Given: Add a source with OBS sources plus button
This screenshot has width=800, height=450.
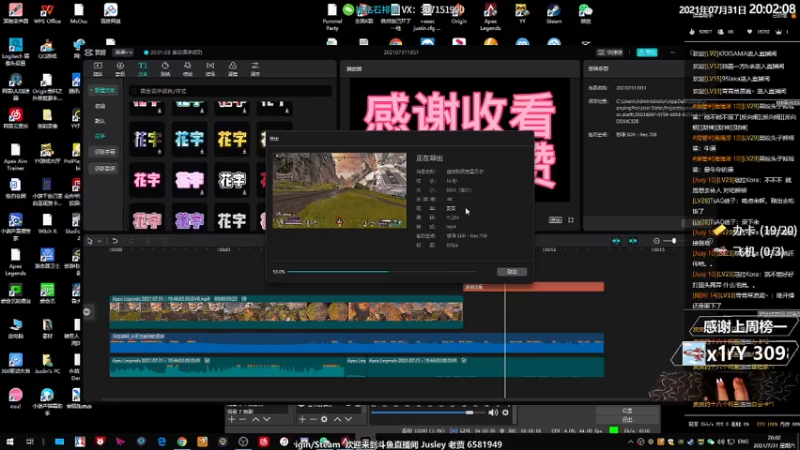Looking at the screenshot, I should (x=302, y=419).
